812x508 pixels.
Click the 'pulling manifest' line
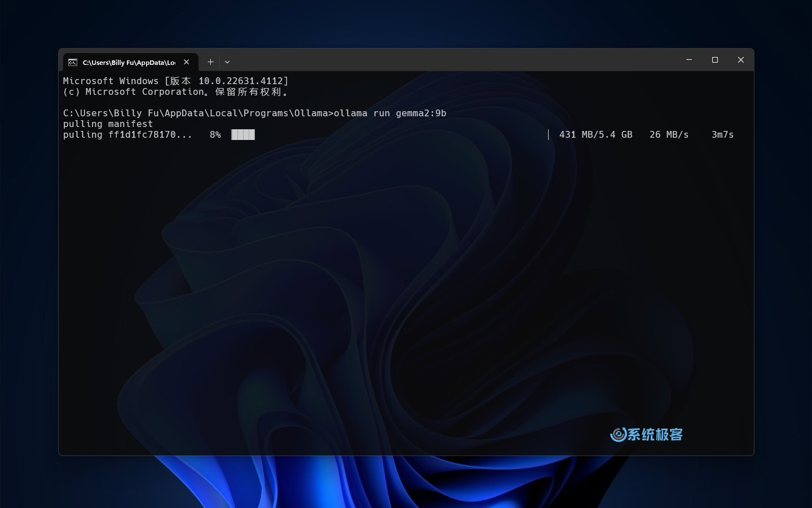point(108,124)
